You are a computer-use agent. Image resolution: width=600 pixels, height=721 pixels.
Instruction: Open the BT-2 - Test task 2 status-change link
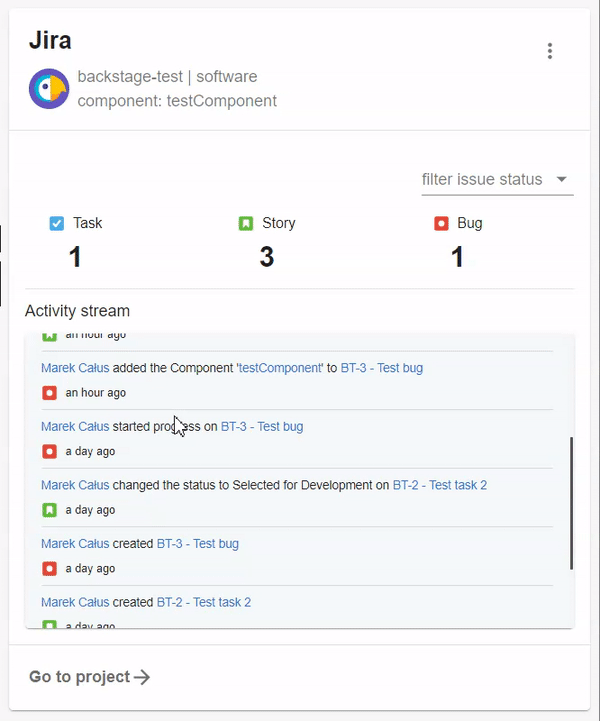click(440, 485)
